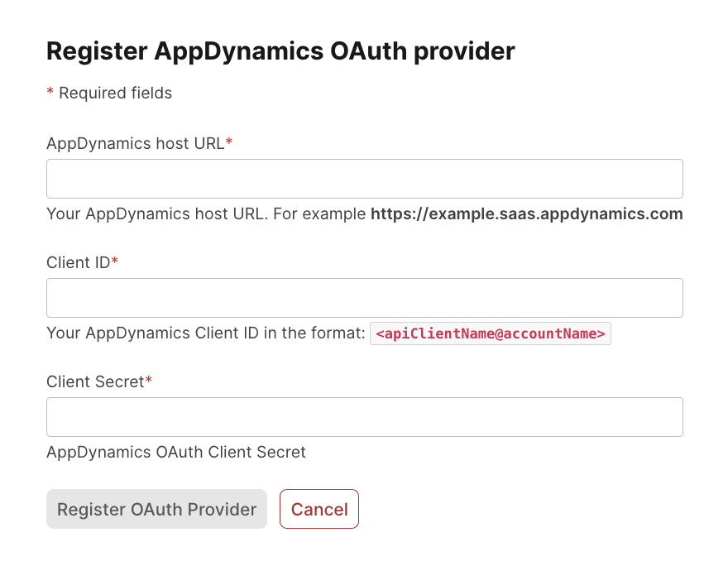Select the apiClientName@accountName code snippet
Viewport: 728px width, 561px height.
490,333
